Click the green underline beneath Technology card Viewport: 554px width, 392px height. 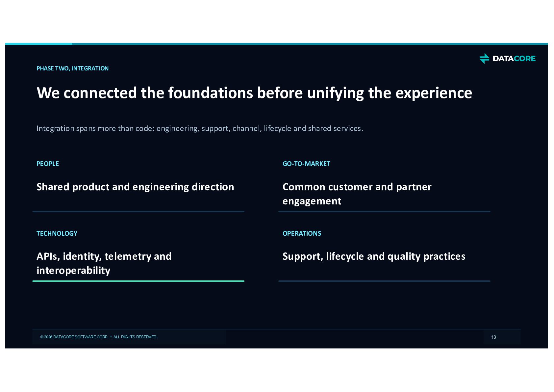click(138, 281)
